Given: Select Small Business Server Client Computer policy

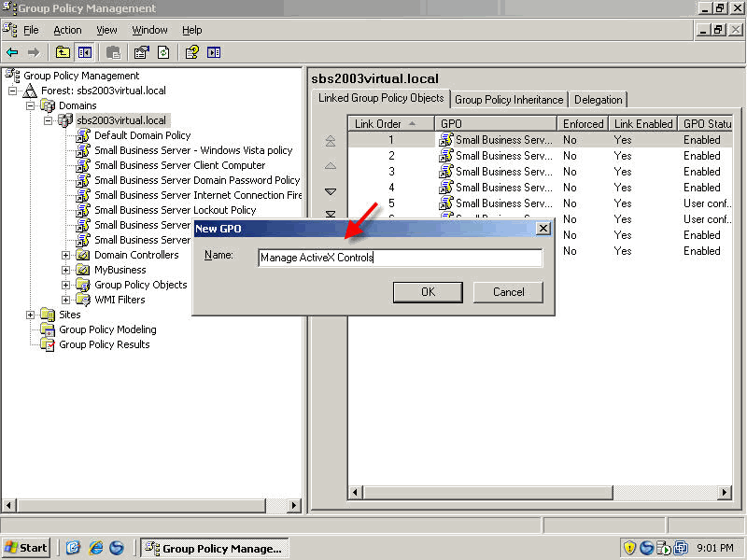Looking at the screenshot, I should coord(179,165).
